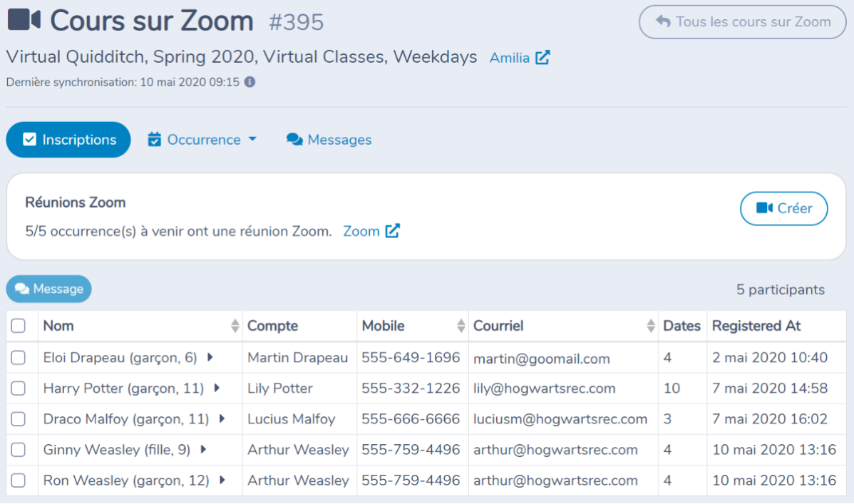Click the external link icon beside Zoom
Screen dimensions: 854x504
pyautogui.click(x=393, y=231)
